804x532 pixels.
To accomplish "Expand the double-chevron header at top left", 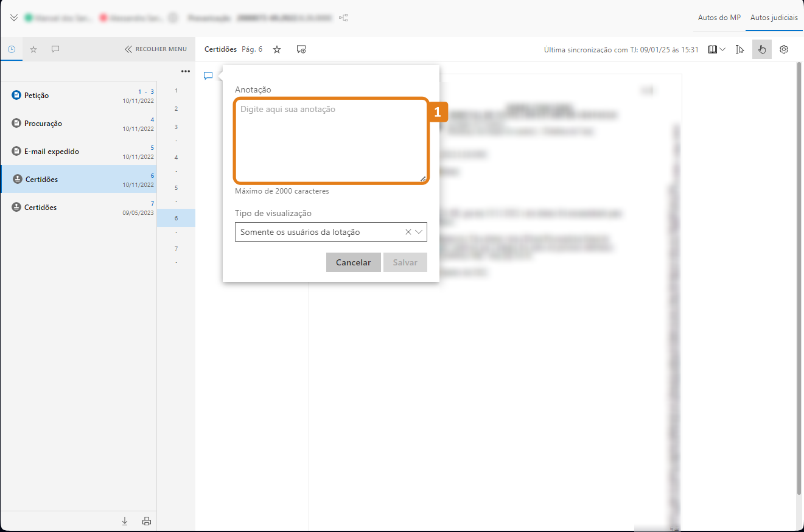I will [14, 18].
